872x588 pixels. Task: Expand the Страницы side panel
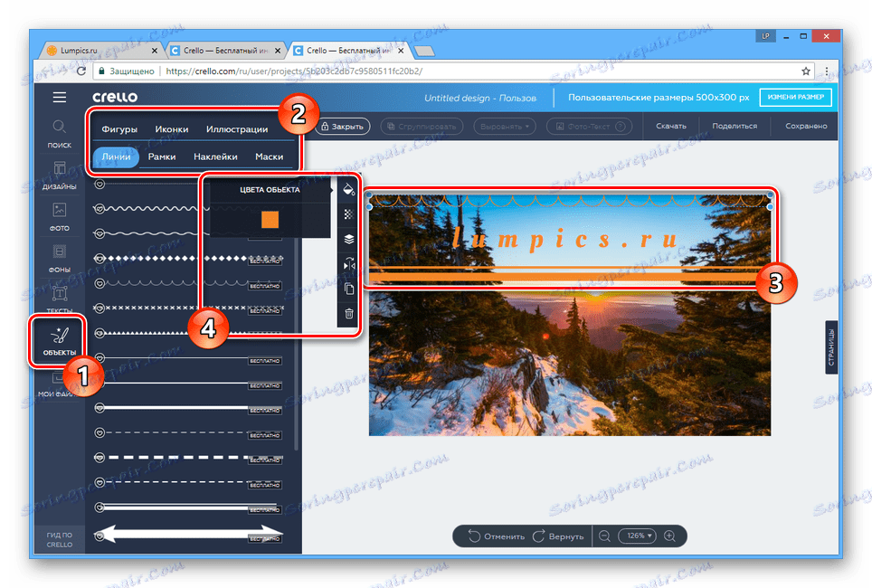point(831,347)
